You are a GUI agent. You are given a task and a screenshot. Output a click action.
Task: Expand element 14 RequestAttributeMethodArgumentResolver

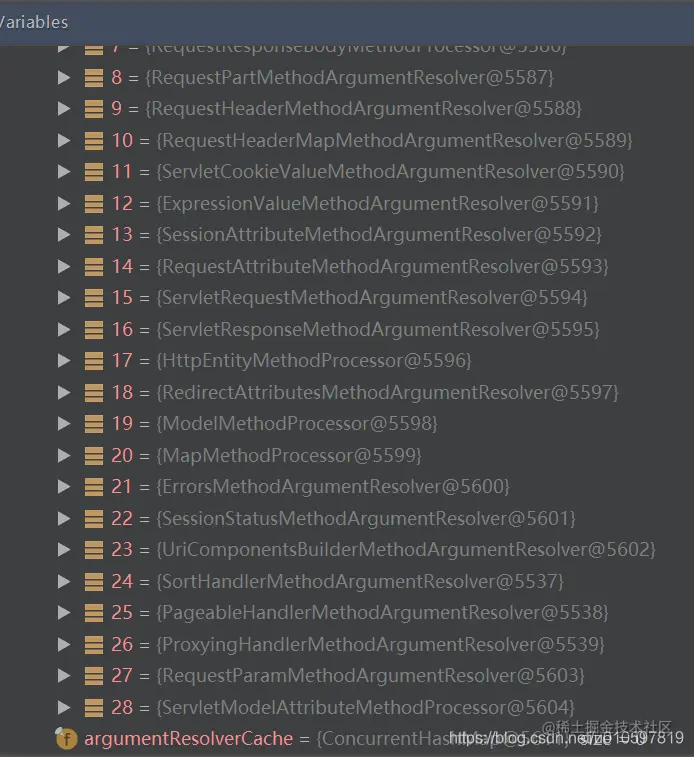pyautogui.click(x=64, y=266)
